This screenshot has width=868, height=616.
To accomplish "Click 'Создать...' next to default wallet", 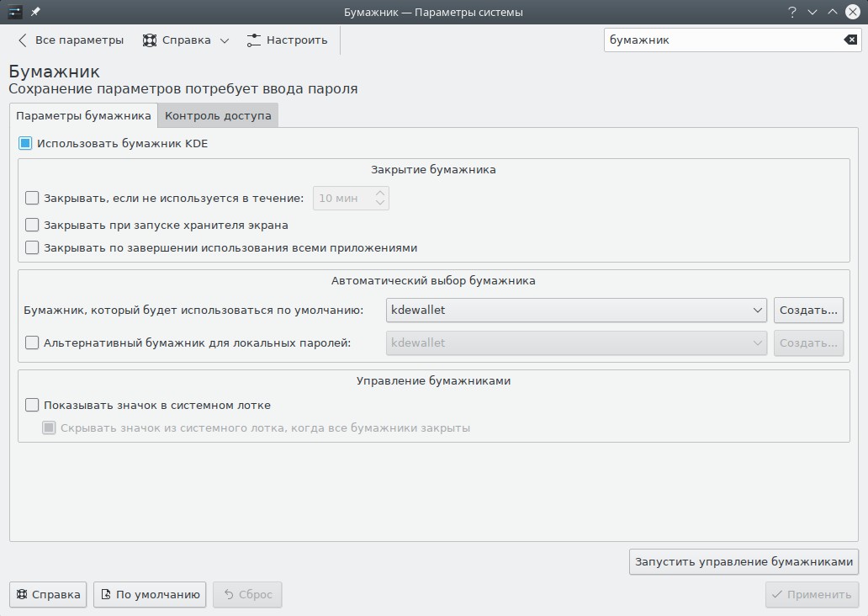I will tap(808, 310).
